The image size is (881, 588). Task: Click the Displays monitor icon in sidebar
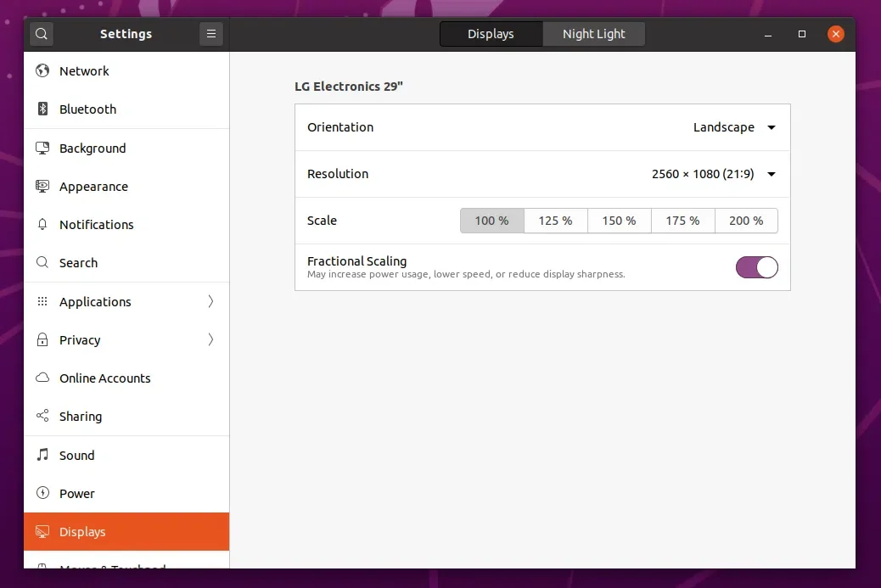[42, 531]
